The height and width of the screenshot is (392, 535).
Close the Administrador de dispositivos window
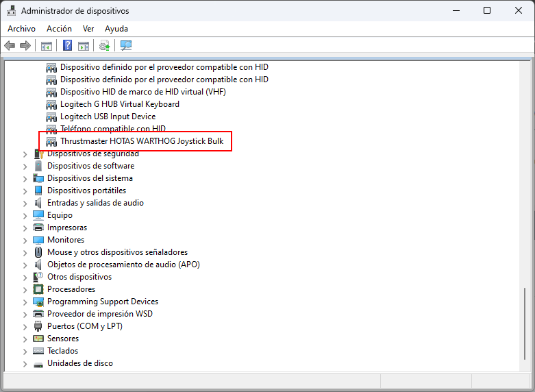pos(519,10)
